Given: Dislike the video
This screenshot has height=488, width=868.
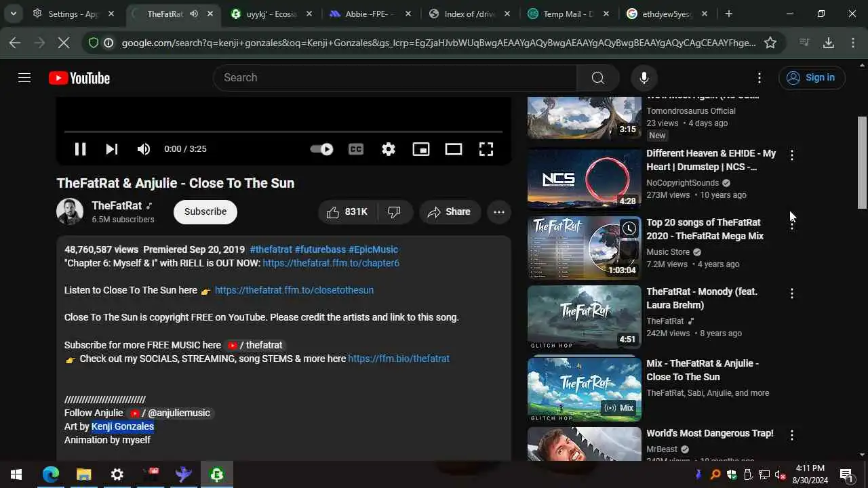Looking at the screenshot, I should point(394,212).
